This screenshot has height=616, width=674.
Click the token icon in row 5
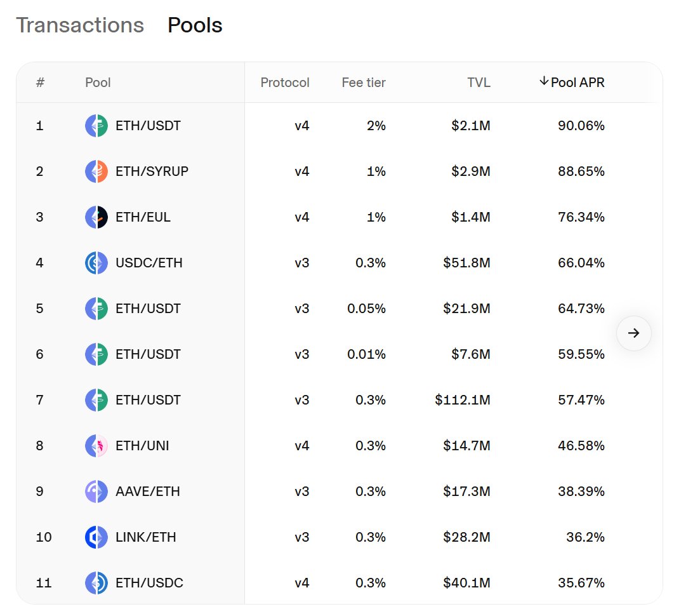click(x=96, y=309)
